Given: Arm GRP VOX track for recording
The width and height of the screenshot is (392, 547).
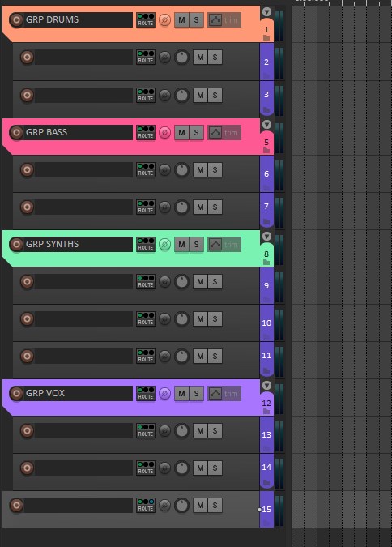Looking at the screenshot, I should click(x=16, y=394).
